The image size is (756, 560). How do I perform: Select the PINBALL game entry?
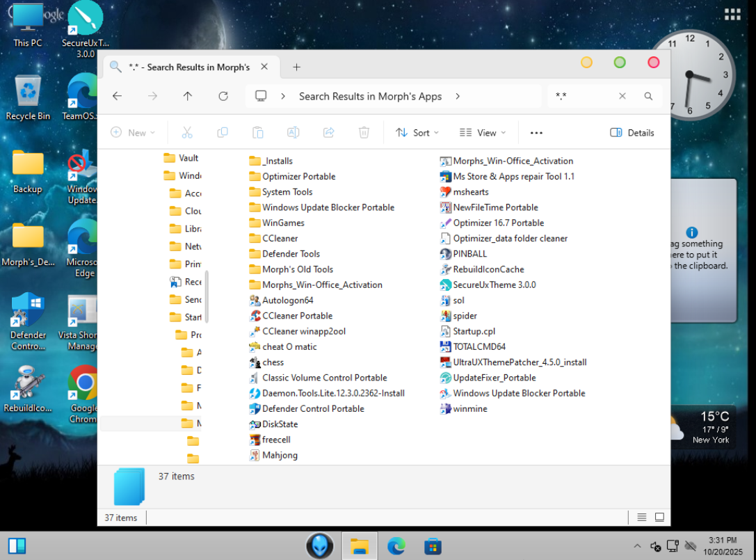[469, 254]
